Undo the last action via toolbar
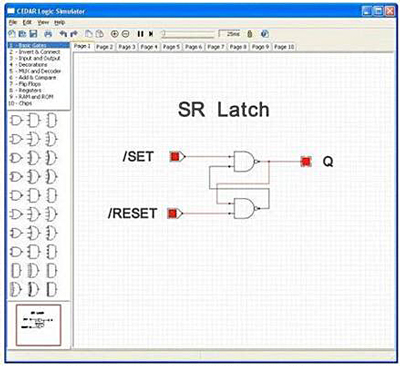Screen dimensions: 400x366 pos(63,34)
